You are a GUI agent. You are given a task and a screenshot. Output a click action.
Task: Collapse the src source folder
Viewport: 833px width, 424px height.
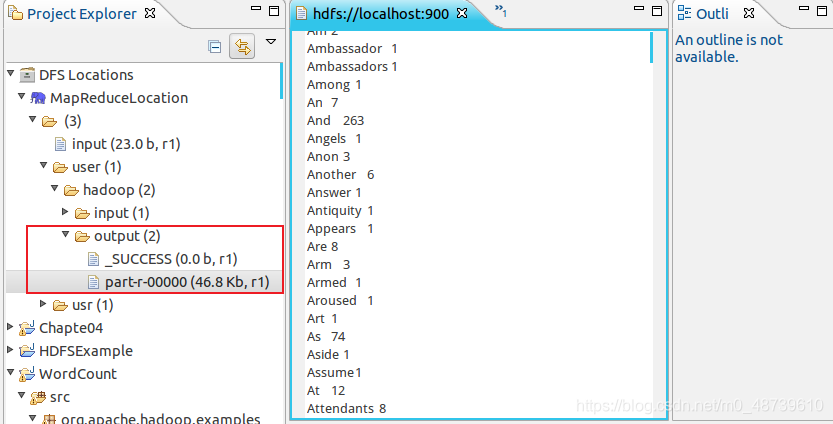pos(21,394)
